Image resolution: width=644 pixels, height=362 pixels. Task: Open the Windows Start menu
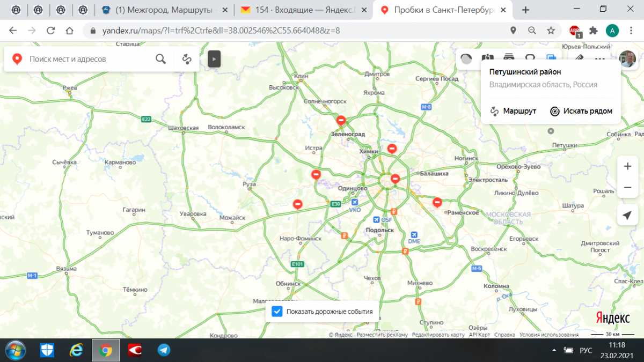click(x=16, y=350)
